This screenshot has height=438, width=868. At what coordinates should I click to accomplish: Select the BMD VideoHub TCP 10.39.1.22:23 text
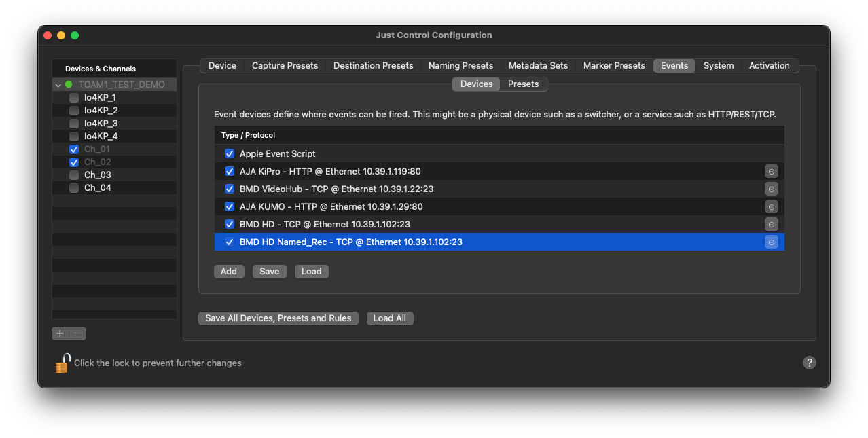337,189
